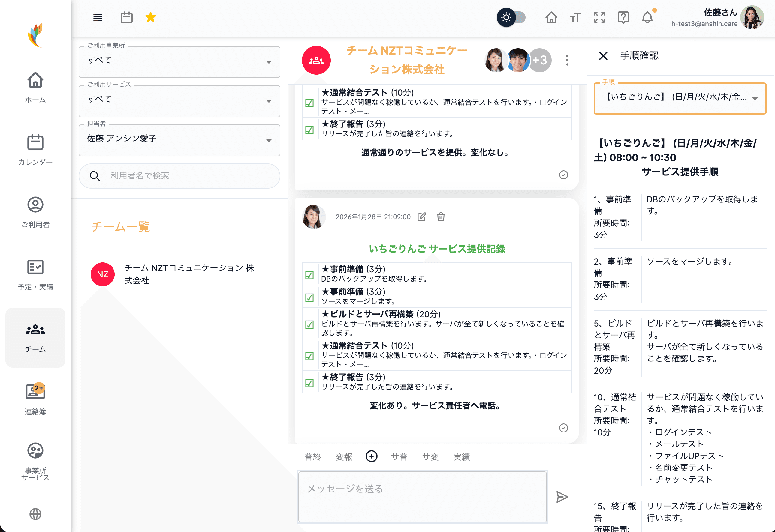
Task: Open the notifications bell
Action: 647,17
